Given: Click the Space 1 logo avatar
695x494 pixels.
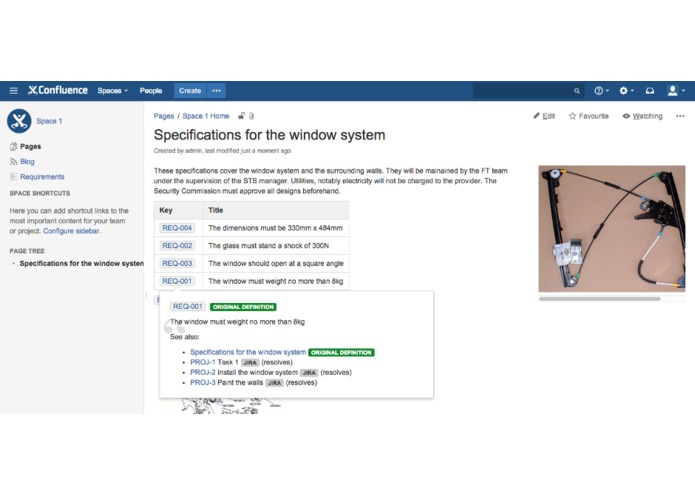Looking at the screenshot, I should tap(19, 121).
